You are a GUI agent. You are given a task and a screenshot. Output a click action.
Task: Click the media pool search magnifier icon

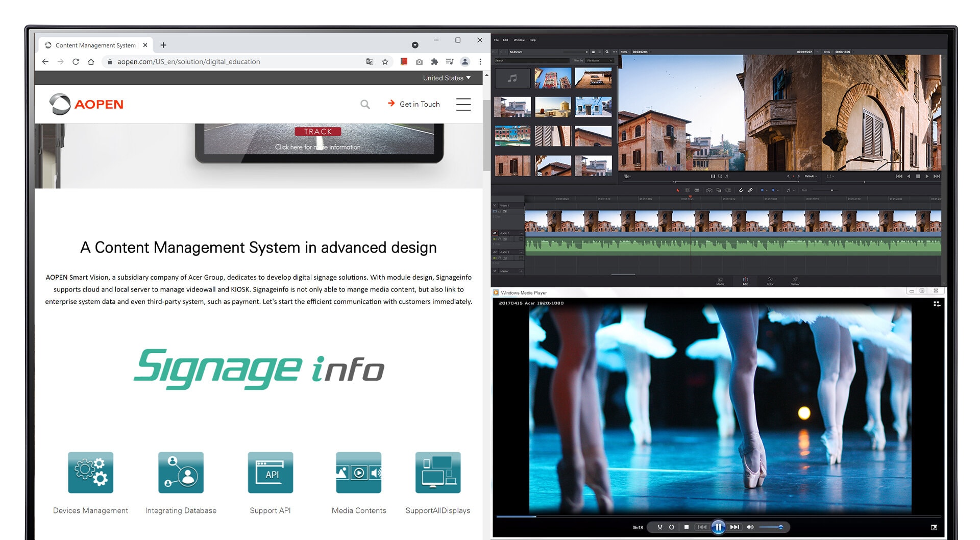pos(607,52)
